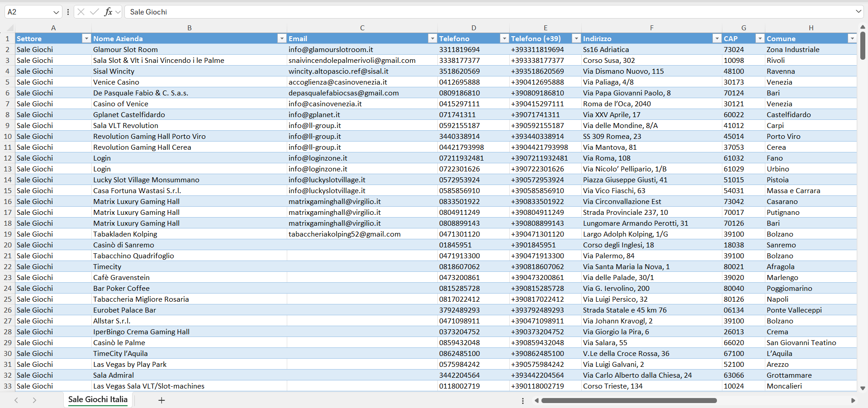
Task: Add a new sheet with plus icon
Action: click(161, 400)
